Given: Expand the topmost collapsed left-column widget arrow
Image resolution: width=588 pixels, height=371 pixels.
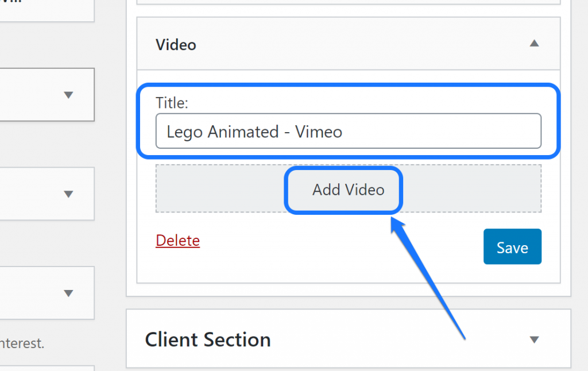Looking at the screenshot, I should point(68,95).
